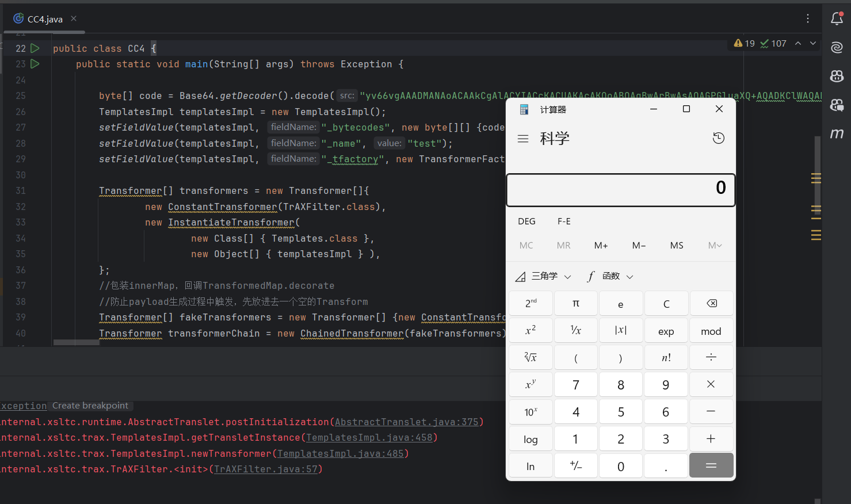Click addition operator button

pyautogui.click(x=712, y=439)
